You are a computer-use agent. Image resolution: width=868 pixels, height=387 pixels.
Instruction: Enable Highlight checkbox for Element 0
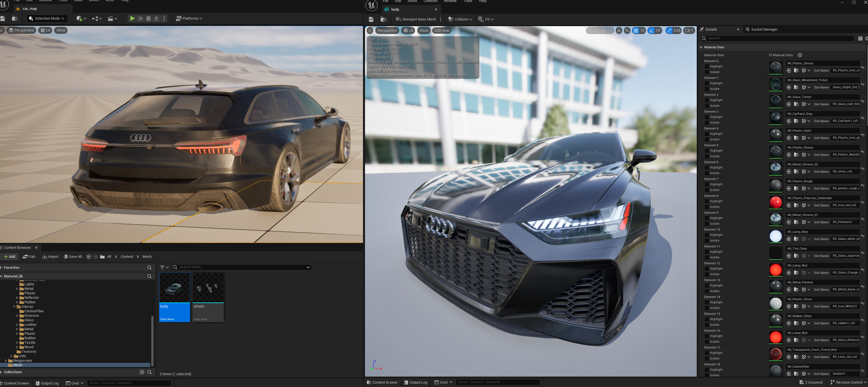(x=707, y=67)
